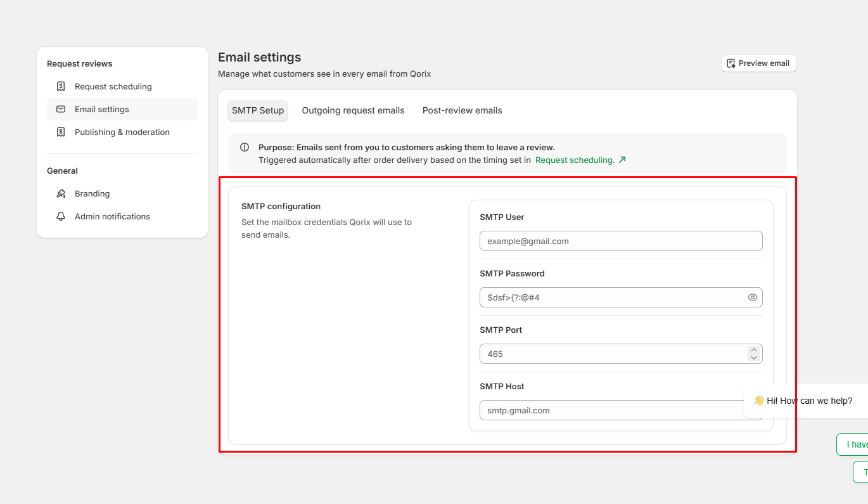Click the Email settings page title
This screenshot has height=504, width=868.
click(260, 57)
